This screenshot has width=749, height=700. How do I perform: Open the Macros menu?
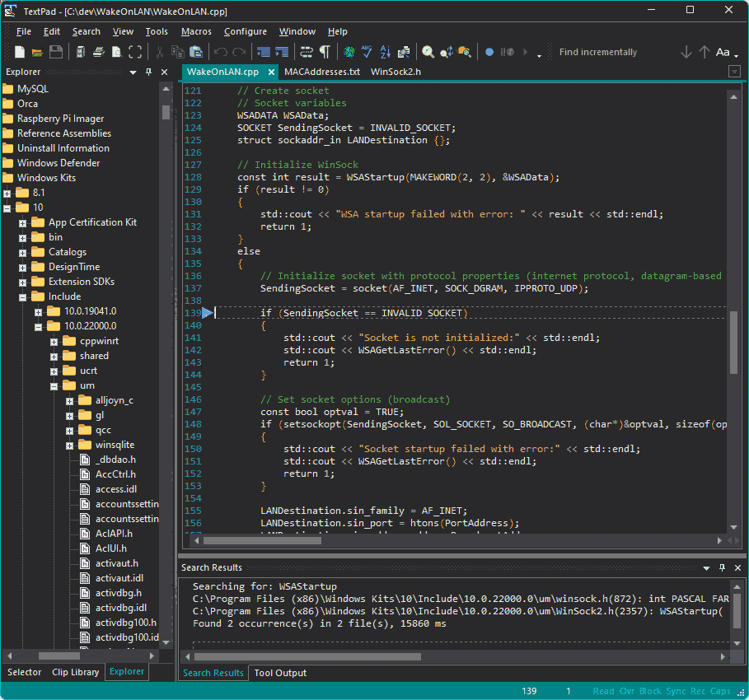tap(196, 31)
